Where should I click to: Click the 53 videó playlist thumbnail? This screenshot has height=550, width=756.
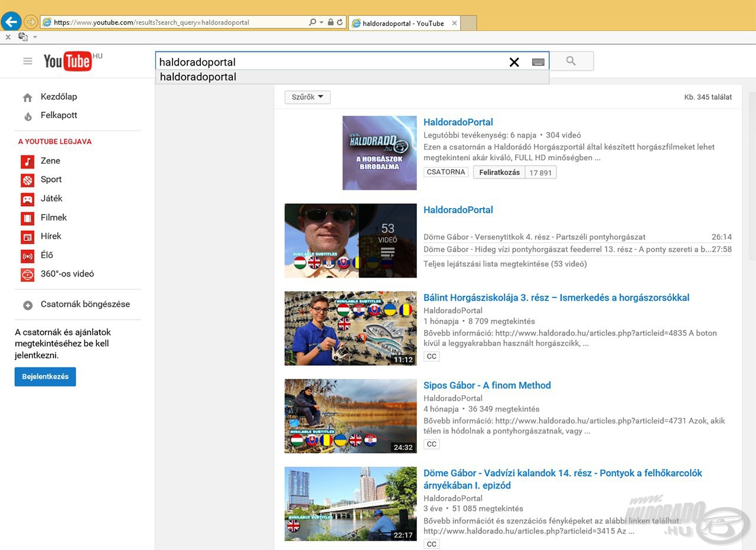tap(351, 240)
